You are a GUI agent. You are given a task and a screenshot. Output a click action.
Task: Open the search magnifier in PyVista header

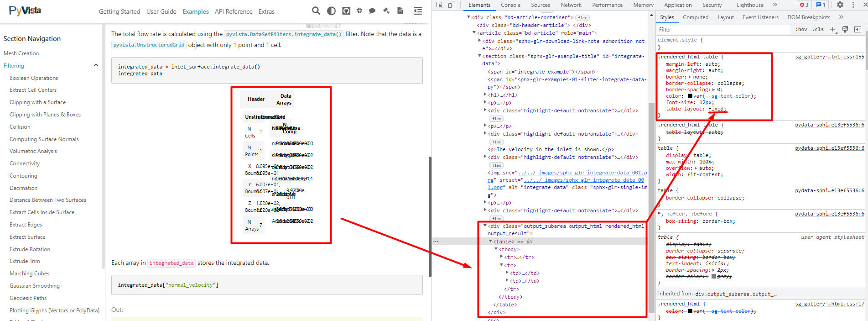click(316, 11)
